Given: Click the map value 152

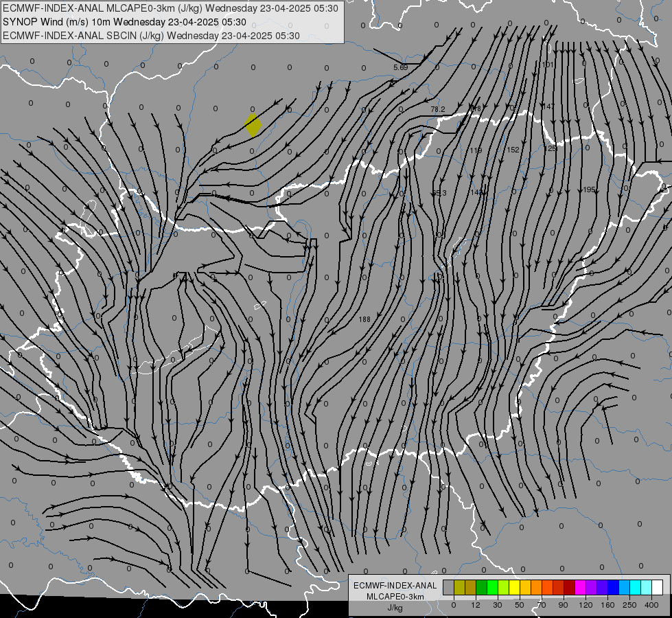Looking at the screenshot, I should pos(513,150).
